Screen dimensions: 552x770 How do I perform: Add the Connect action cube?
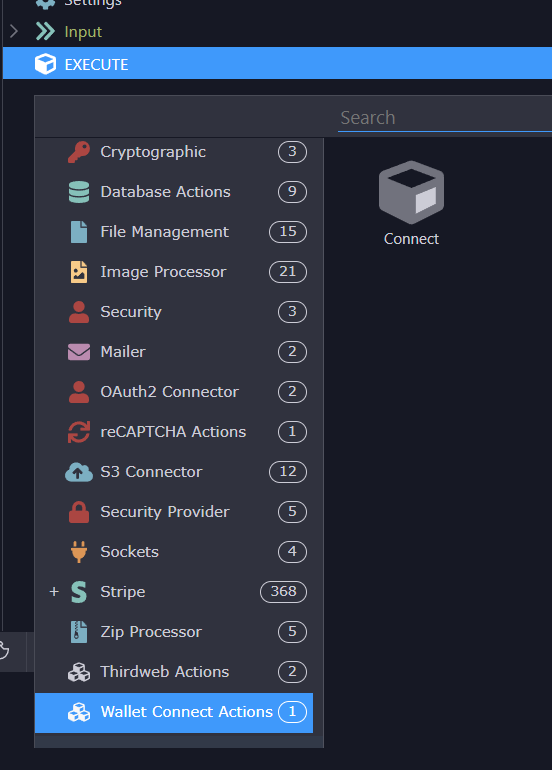tap(411, 203)
